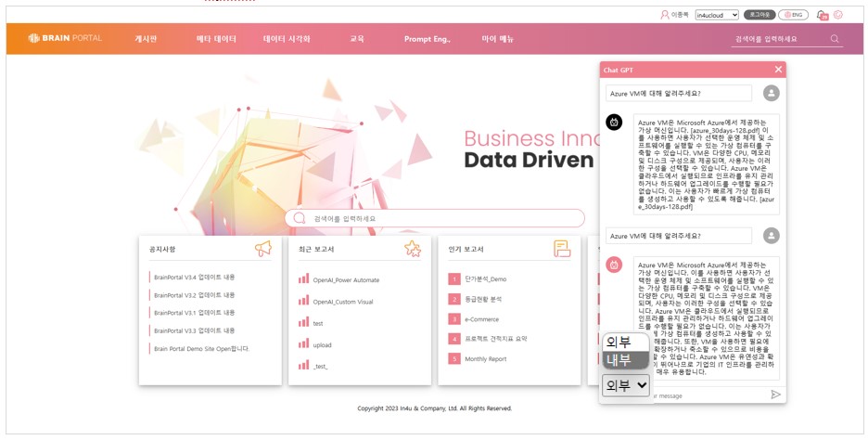The image size is (868, 440).
Task: Click the black bot avatar in chat
Action: coord(614,122)
